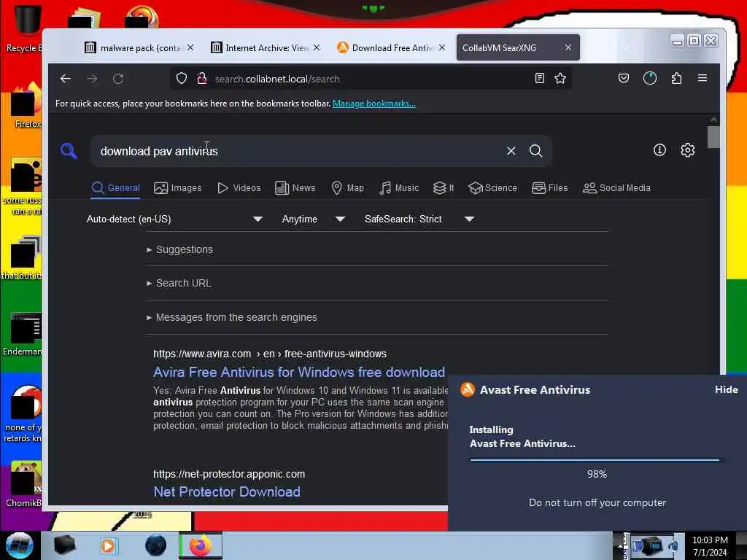
Task: Click the forward navigation arrow
Action: click(x=92, y=79)
